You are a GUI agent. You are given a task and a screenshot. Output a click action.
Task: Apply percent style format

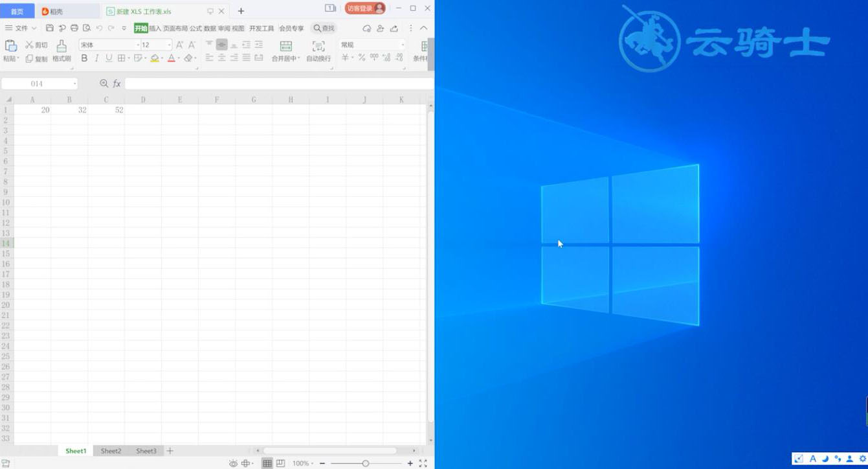362,58
